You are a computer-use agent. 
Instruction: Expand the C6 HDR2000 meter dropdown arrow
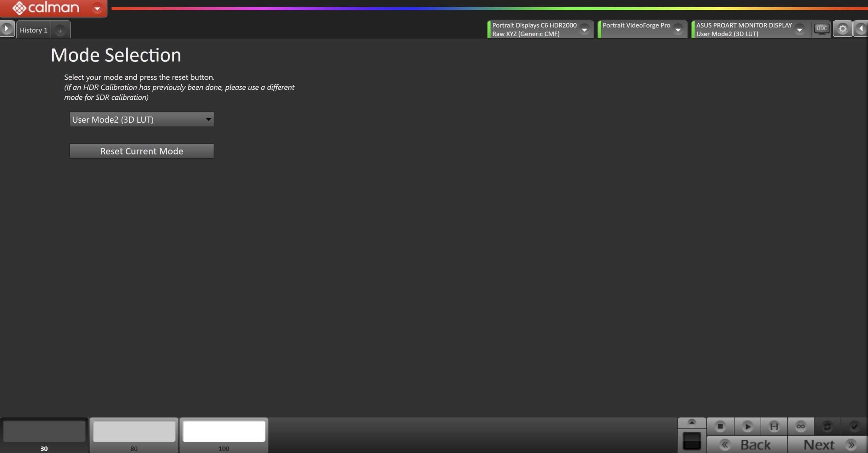click(x=584, y=30)
